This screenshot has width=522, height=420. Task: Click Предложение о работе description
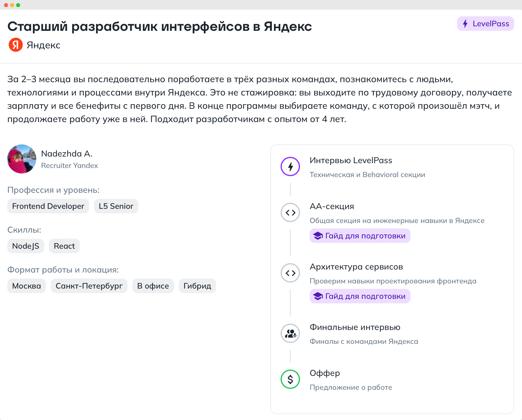351,387
